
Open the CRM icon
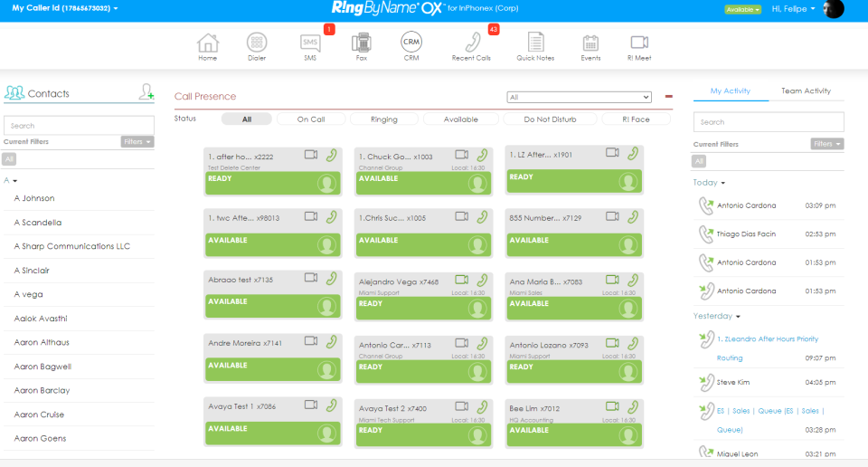pos(411,42)
